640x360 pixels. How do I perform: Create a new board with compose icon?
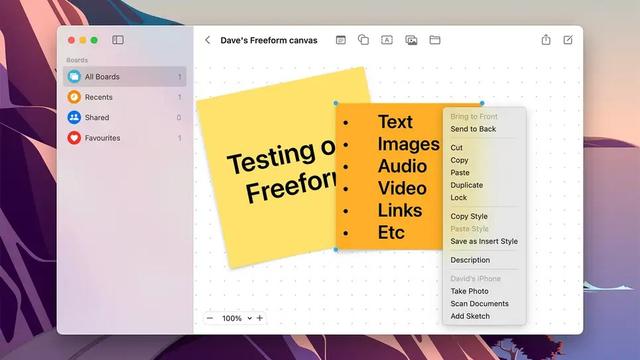568,40
